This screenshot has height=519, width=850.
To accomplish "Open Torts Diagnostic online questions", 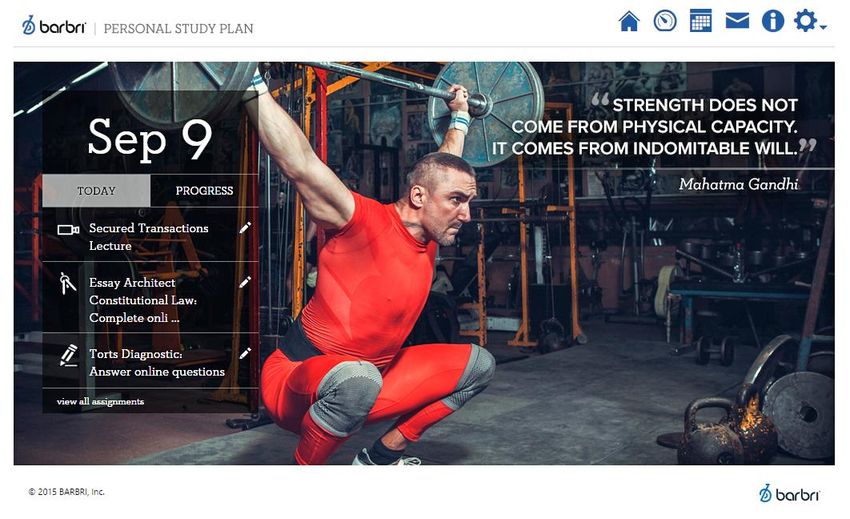I will click(157, 363).
